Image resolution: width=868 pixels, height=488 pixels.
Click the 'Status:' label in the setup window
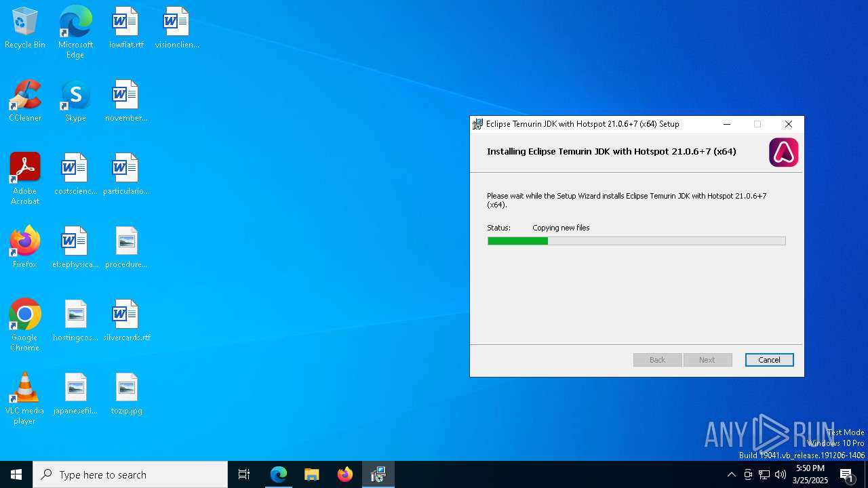[498, 228]
